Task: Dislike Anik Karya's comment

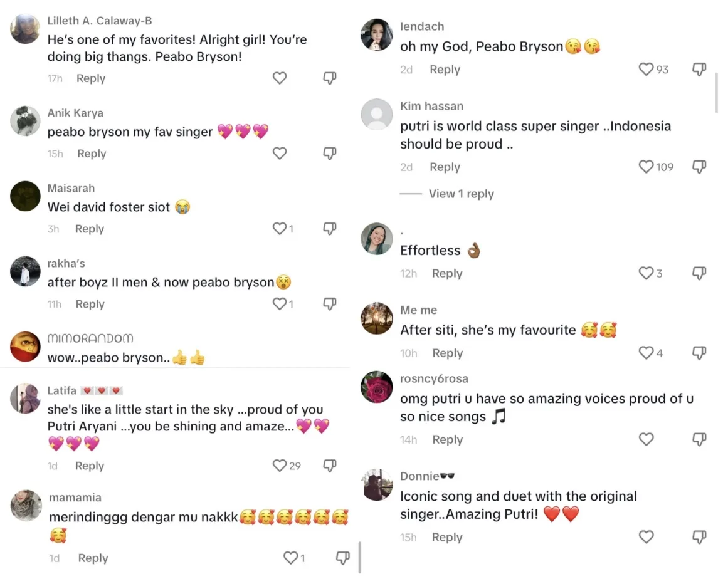Action: coord(330,153)
